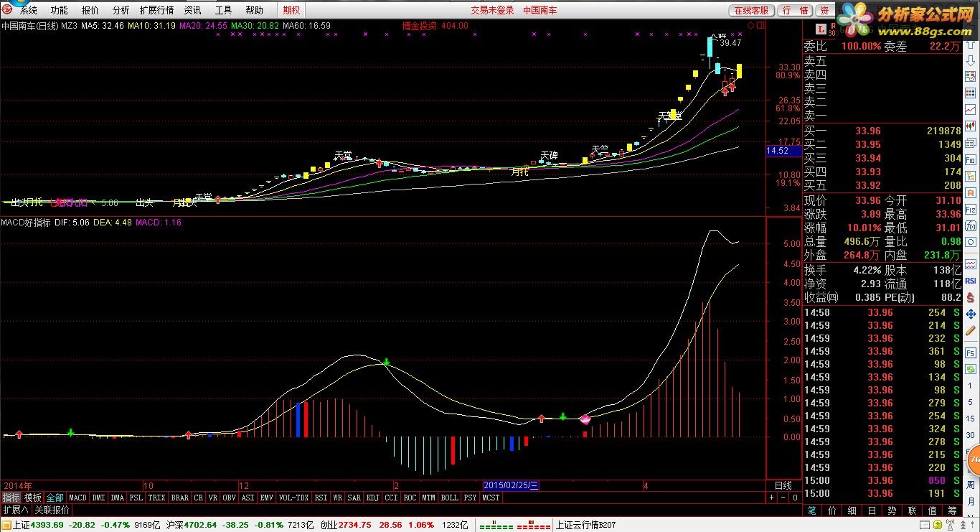Image resolution: width=980 pixels, height=532 pixels.
Task: Click the 在线客服 button
Action: [x=751, y=10]
